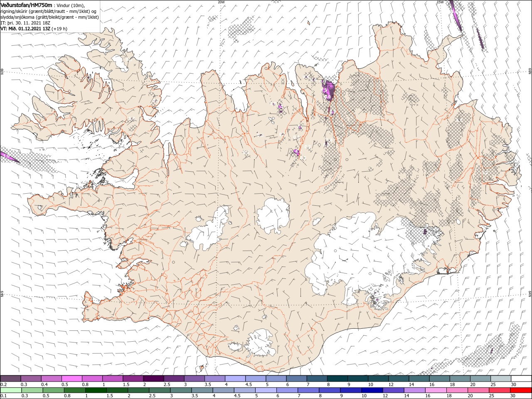Pick the 12 violet swatch in bottom legend
The image size is (532, 399).
(x=393, y=390)
